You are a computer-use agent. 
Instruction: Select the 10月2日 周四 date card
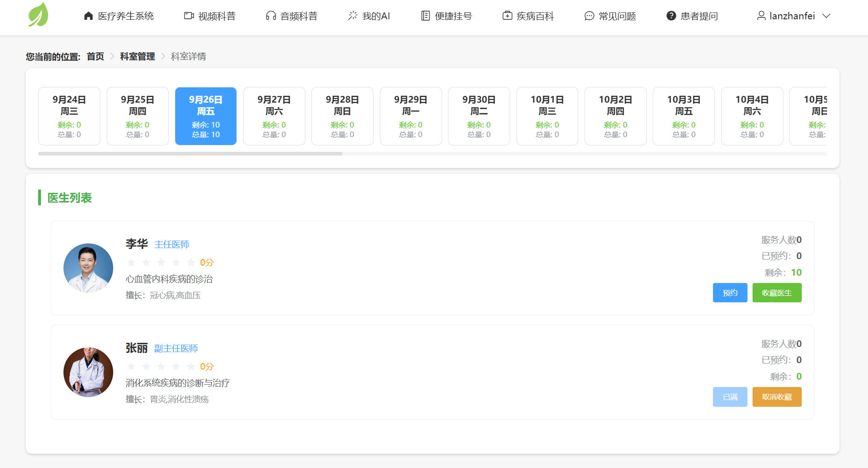[x=615, y=116]
